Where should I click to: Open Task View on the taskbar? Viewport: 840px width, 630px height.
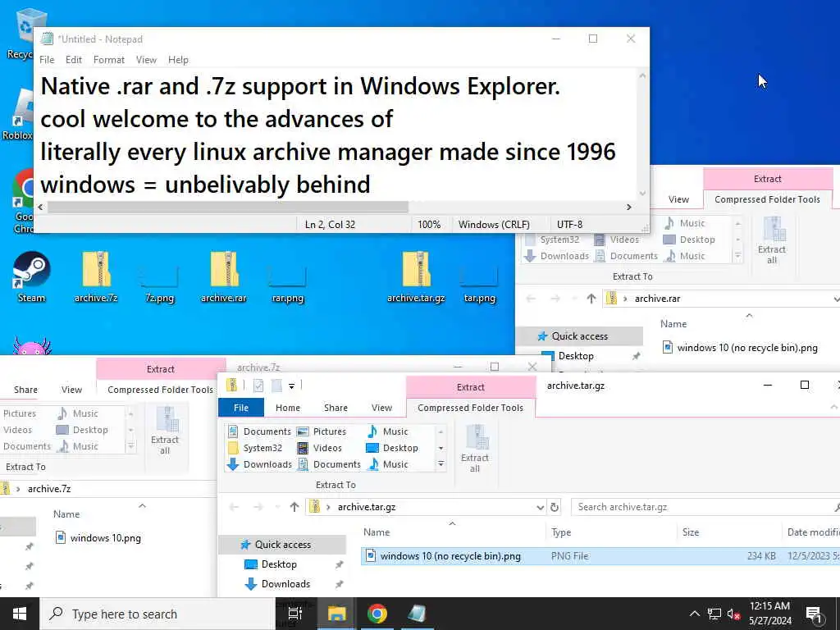(x=295, y=614)
